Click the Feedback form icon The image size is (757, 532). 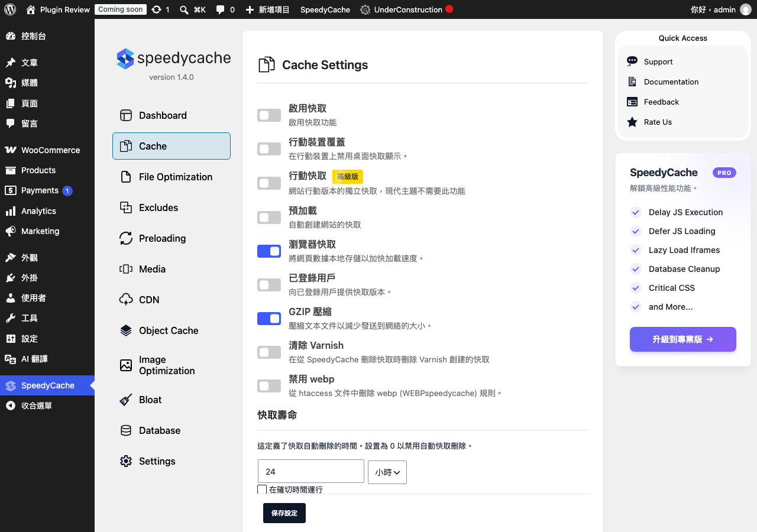(x=632, y=102)
